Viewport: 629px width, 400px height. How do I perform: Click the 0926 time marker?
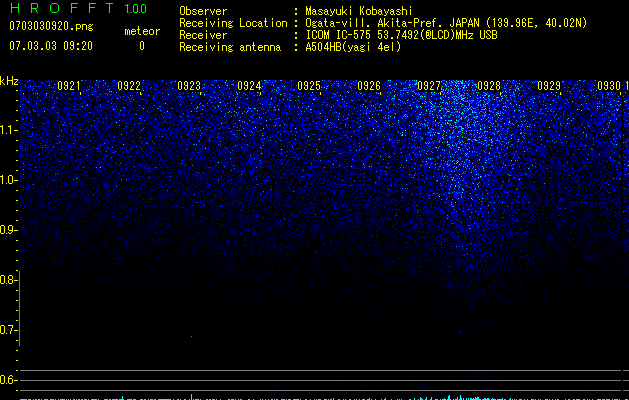pos(369,86)
